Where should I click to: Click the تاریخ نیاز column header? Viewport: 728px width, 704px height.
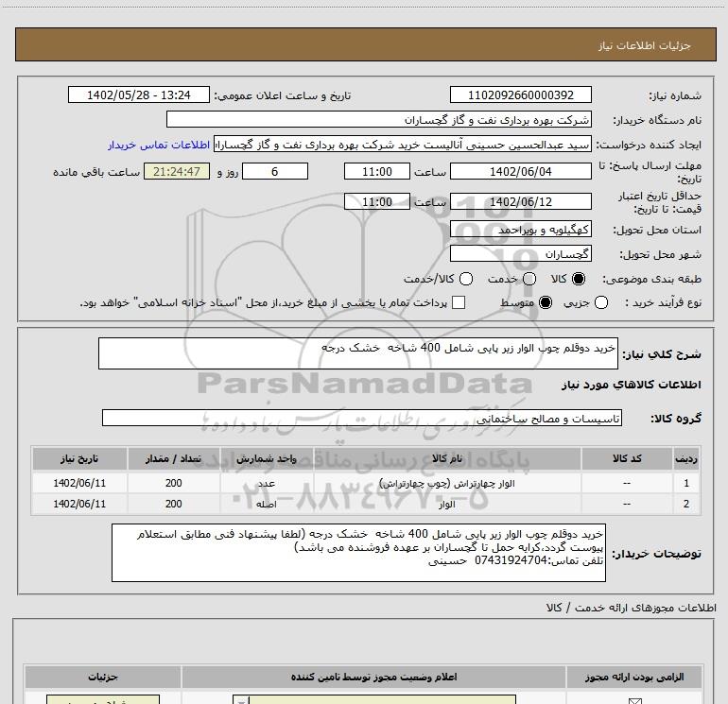79,458
